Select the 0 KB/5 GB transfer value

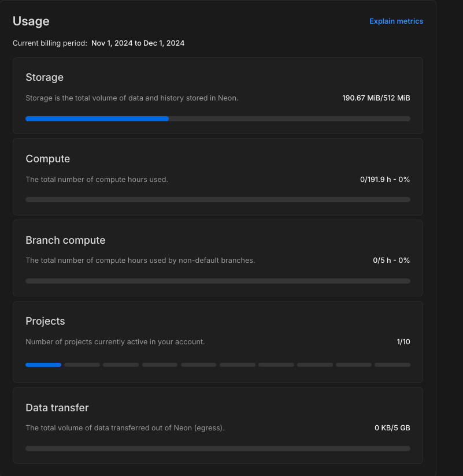coord(392,428)
